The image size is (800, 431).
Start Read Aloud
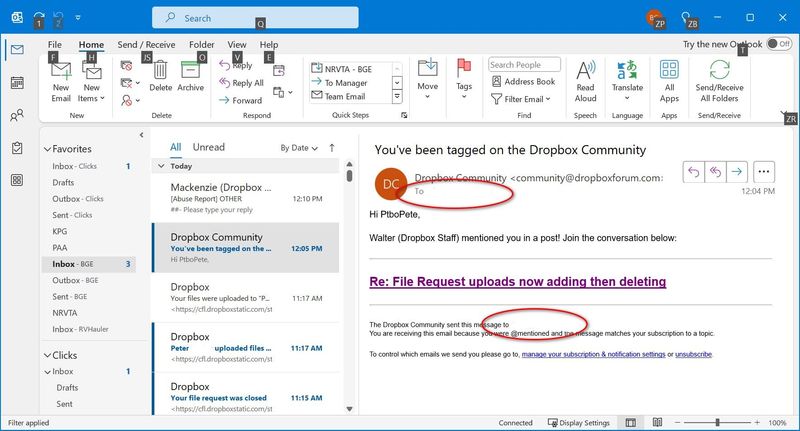point(585,82)
